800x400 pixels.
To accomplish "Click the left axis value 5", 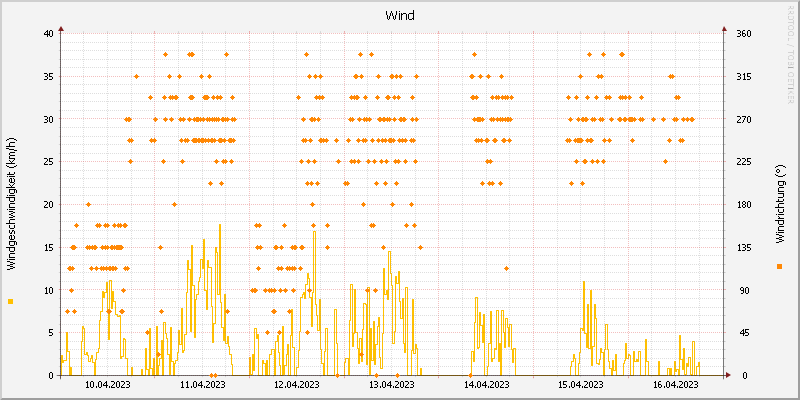I will (x=51, y=333).
